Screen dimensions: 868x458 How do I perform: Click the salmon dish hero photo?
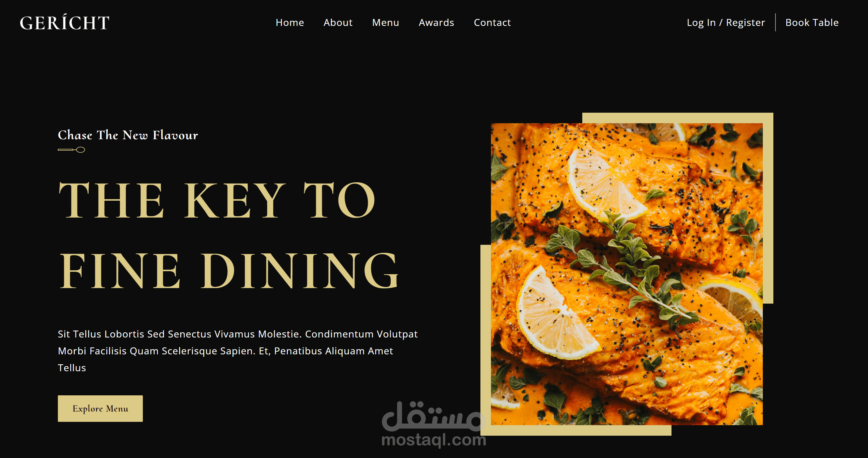pyautogui.click(x=627, y=274)
